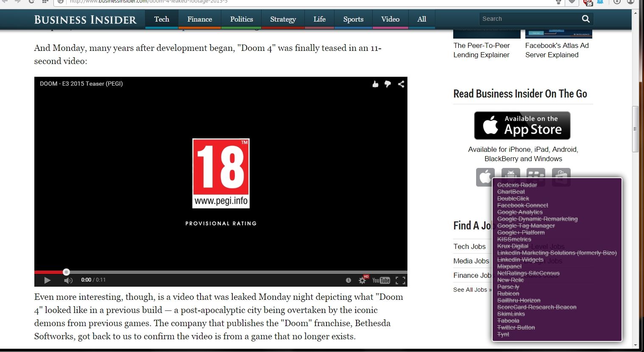The image size is (644, 352).
Task: Toggle DoubleClick tracker in popup
Action: [513, 198]
